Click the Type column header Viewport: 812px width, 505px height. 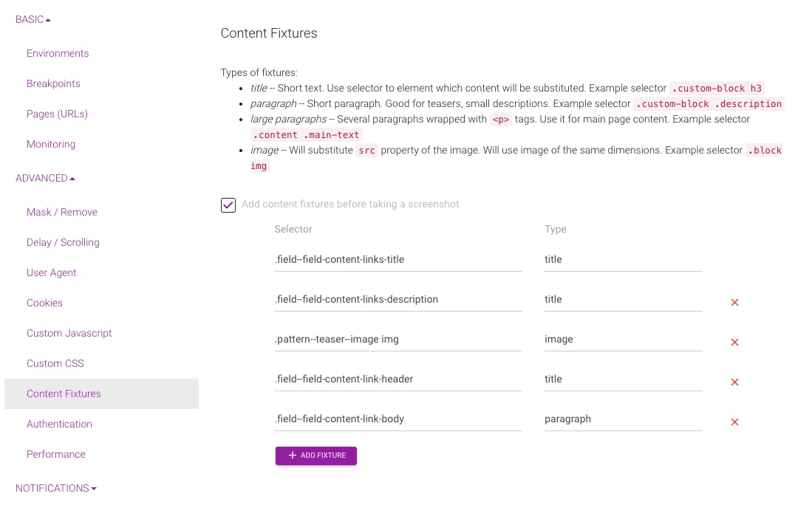point(555,229)
